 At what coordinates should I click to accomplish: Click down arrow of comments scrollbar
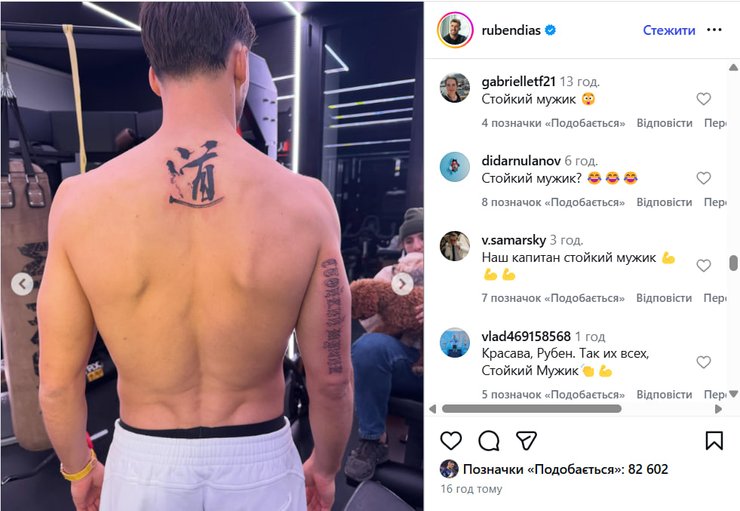click(x=733, y=394)
